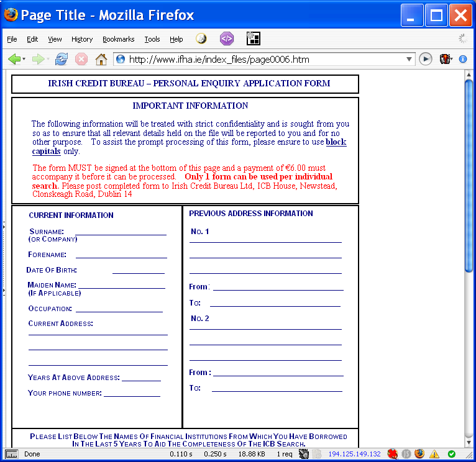Image resolution: width=476 pixels, height=462 pixels.
Task: Open the File menu
Action: tap(12, 39)
